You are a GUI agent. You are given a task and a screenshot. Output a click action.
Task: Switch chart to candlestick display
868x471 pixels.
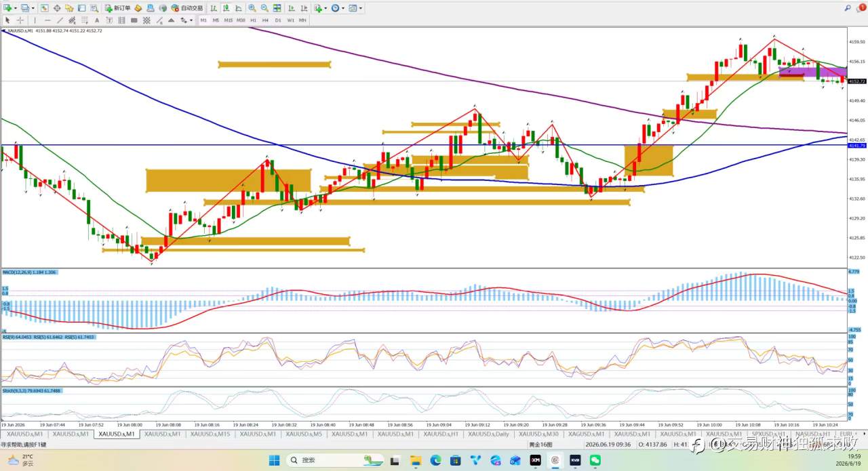[225, 8]
